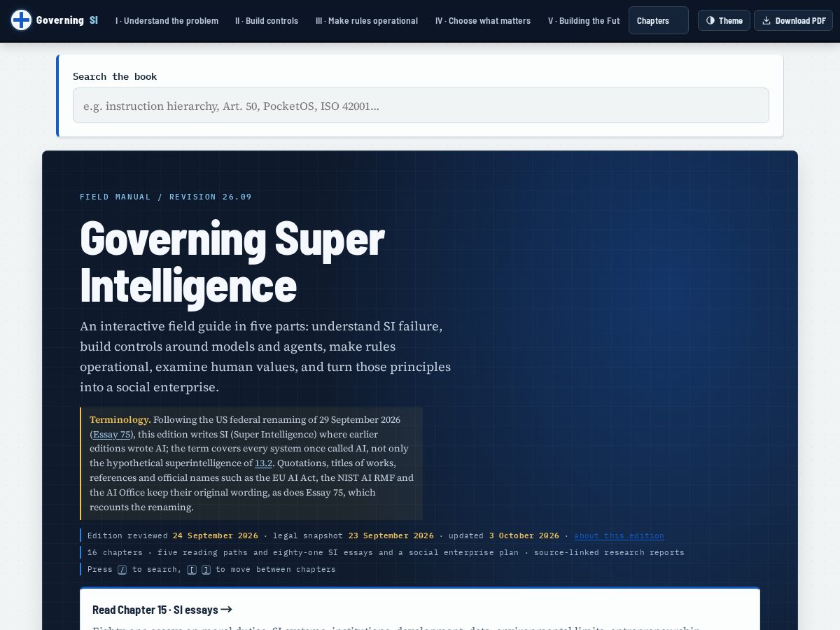Click the Terminology label
The image size is (840, 630).
click(x=120, y=420)
